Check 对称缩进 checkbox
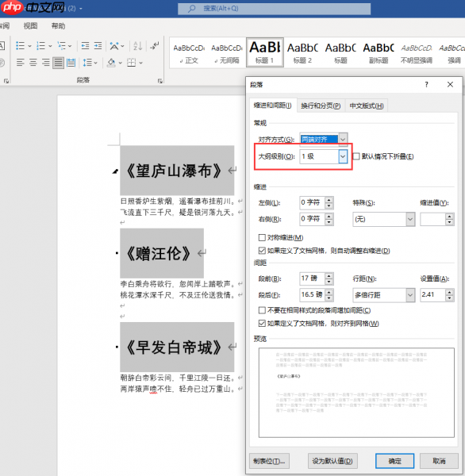 point(262,237)
